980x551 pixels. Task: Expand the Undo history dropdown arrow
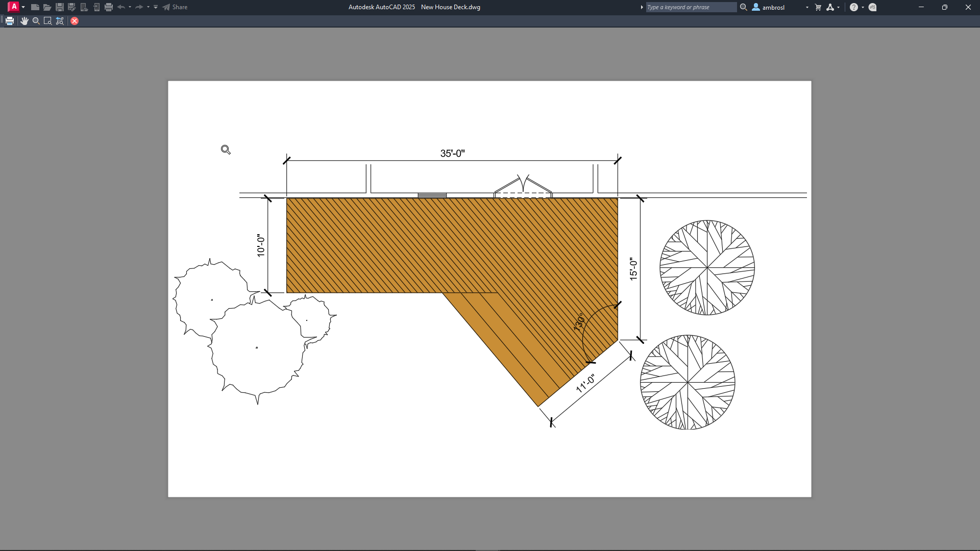click(130, 7)
